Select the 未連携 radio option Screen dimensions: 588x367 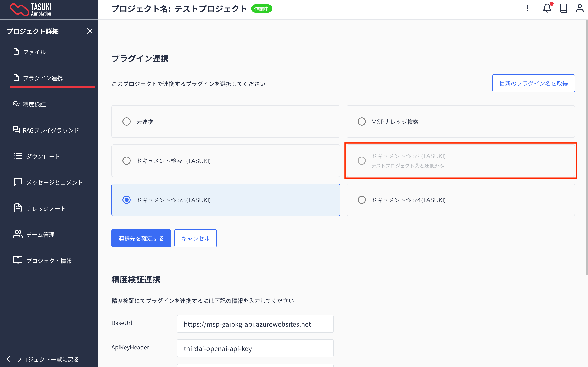coord(127,122)
